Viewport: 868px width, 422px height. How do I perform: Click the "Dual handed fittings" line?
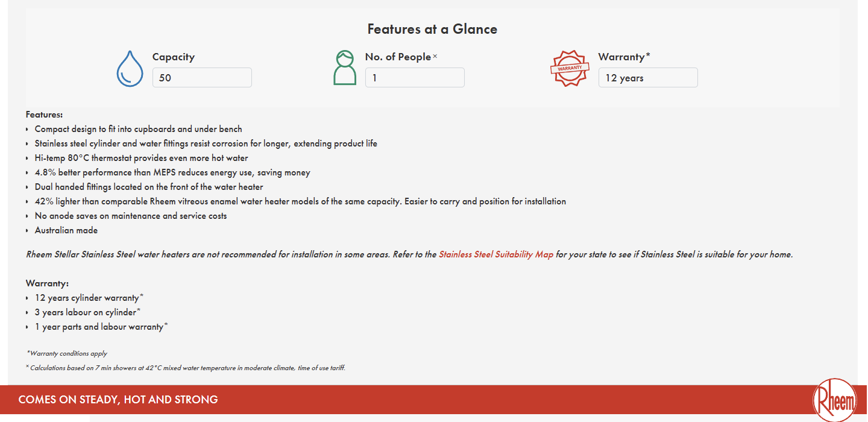click(149, 187)
